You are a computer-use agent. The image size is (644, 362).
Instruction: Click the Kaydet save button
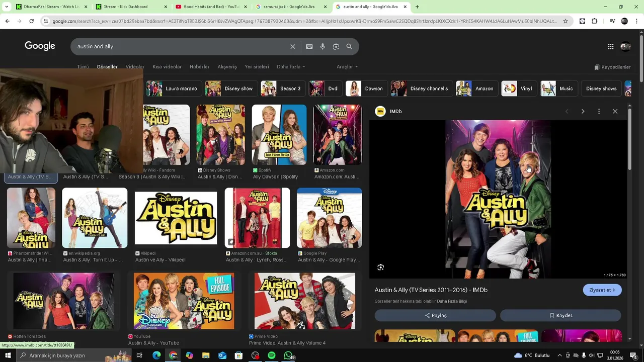(560, 315)
